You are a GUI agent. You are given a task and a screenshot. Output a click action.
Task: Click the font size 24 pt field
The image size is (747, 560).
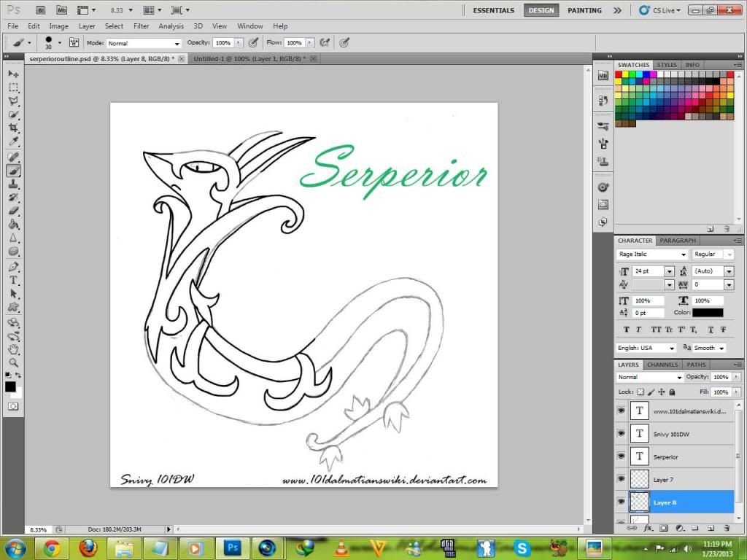pyautogui.click(x=649, y=271)
